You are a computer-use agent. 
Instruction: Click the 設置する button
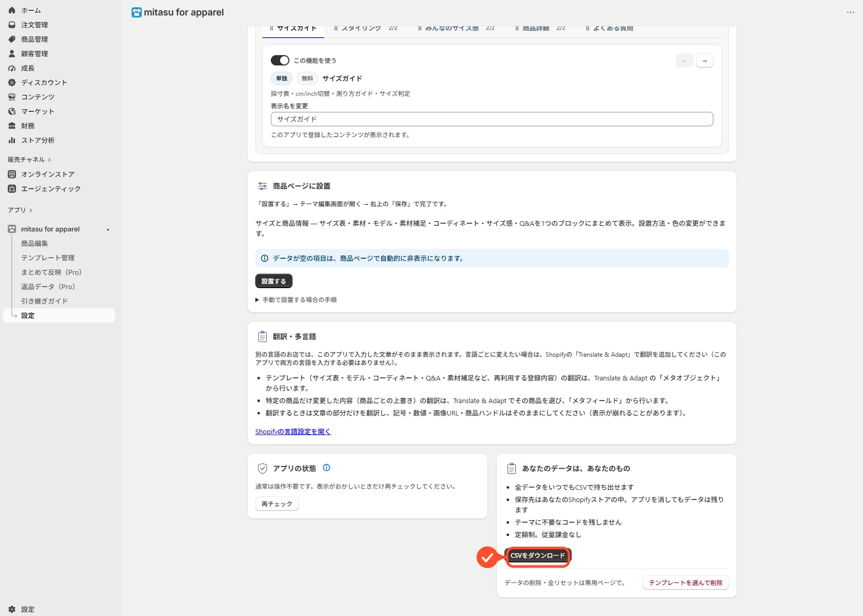(x=274, y=281)
